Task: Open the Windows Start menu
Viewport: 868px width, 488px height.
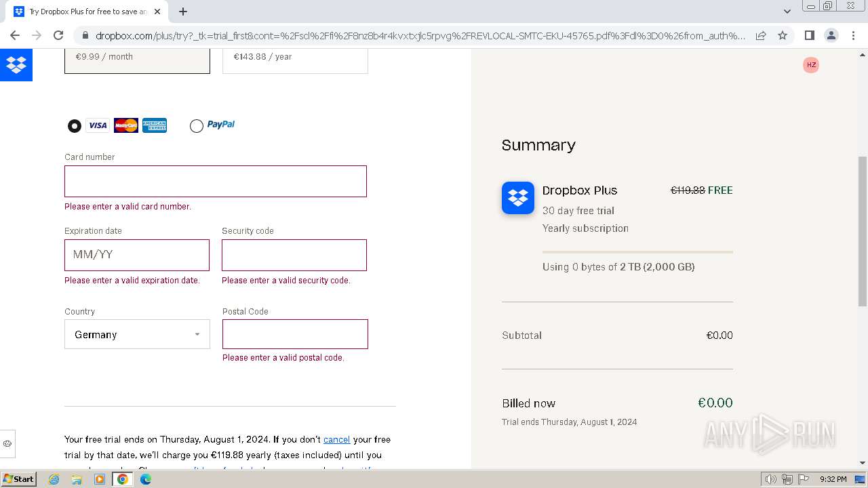Action: pyautogui.click(x=18, y=479)
